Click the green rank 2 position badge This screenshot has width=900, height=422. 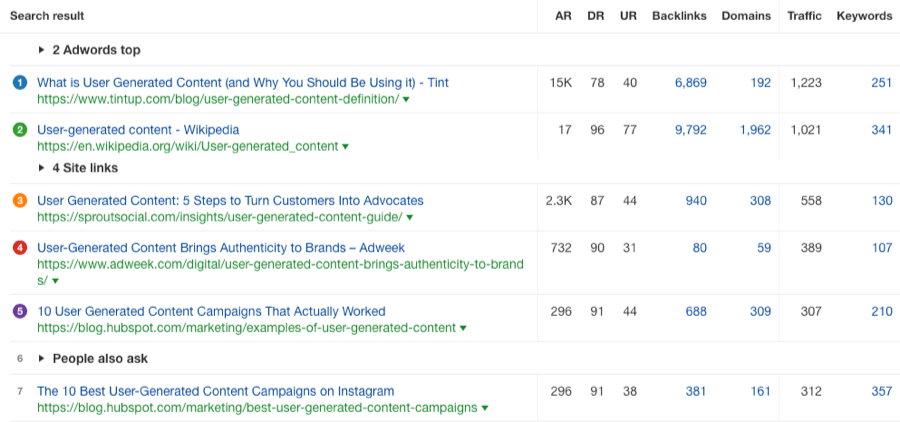(20, 130)
